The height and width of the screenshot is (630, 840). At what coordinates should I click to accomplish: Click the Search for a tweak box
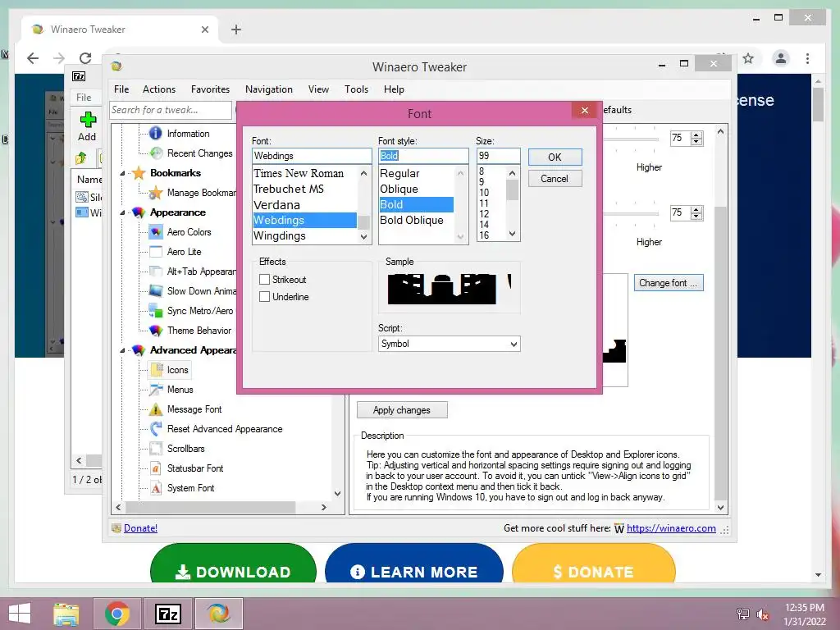[171, 110]
